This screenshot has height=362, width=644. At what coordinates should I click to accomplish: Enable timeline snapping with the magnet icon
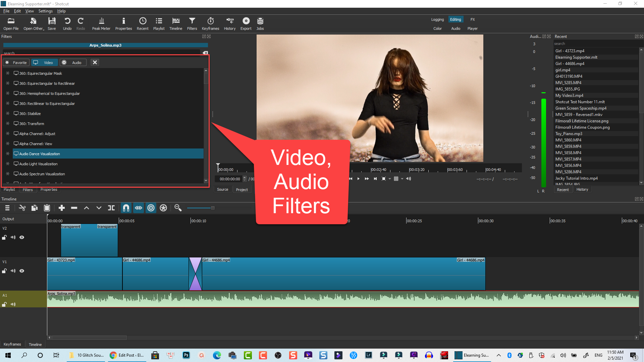(x=126, y=208)
